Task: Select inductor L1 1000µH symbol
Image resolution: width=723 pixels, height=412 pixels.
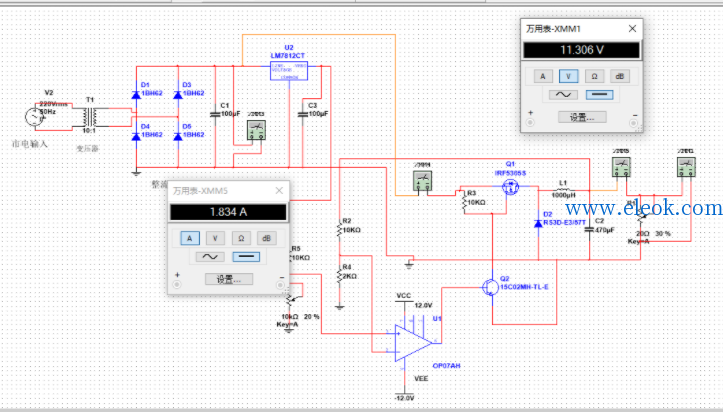Action: pos(563,189)
